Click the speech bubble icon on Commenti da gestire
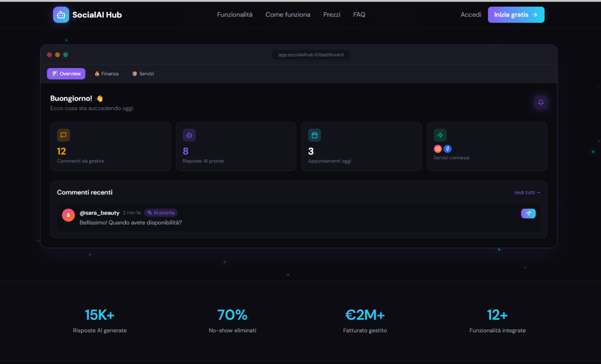The width and height of the screenshot is (601, 364). (x=63, y=135)
